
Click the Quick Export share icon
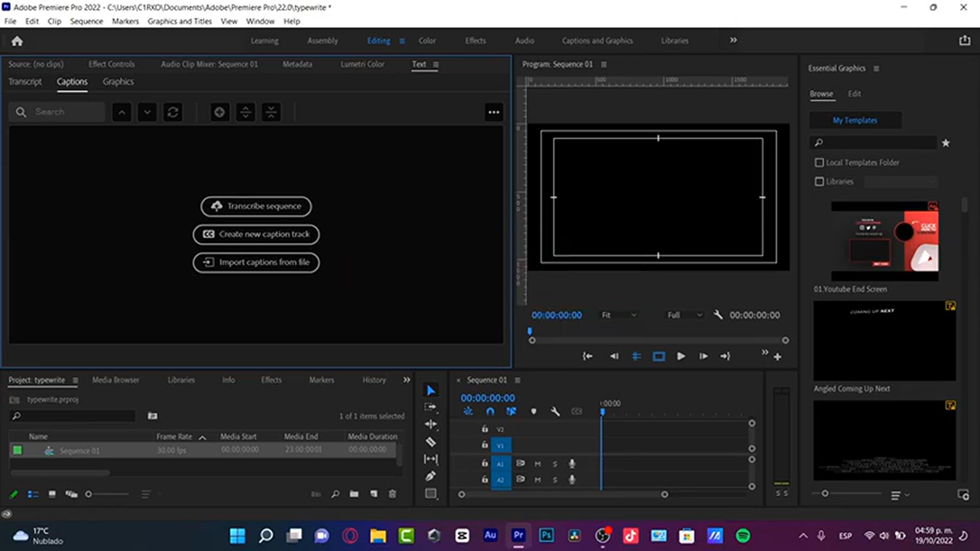pyautogui.click(x=964, y=40)
